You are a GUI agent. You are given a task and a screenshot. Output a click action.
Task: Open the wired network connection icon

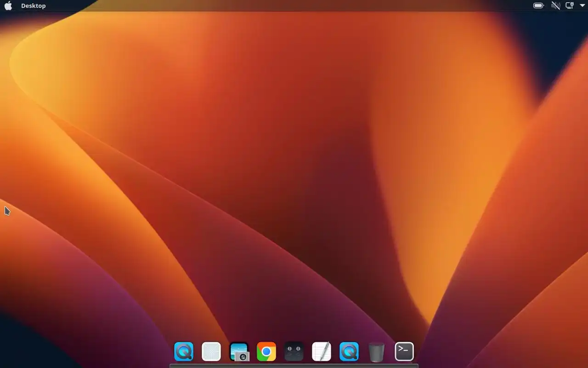[570, 6]
